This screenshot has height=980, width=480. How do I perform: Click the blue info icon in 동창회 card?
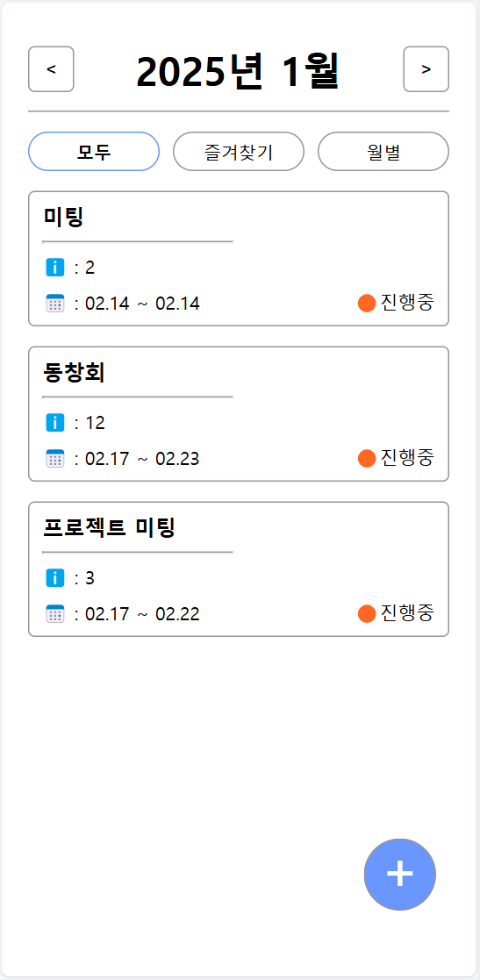55,423
